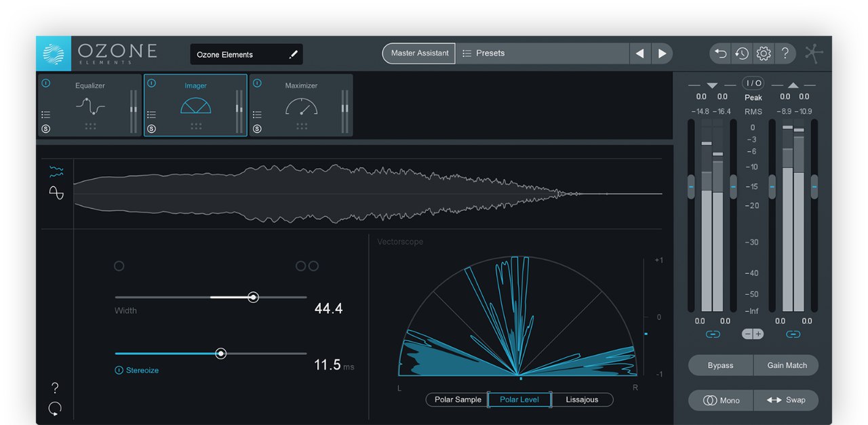Image resolution: width=868 pixels, height=425 pixels.
Task: Edit the preset name with pencil icon
Action: click(294, 54)
